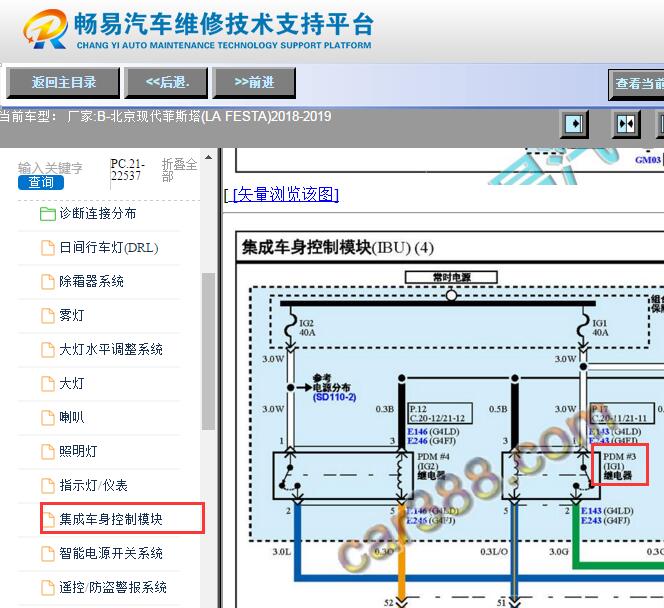Image resolution: width=664 pixels, height=608 pixels.
Task: Click the document icon beside 照明灯
Action: coord(47,451)
